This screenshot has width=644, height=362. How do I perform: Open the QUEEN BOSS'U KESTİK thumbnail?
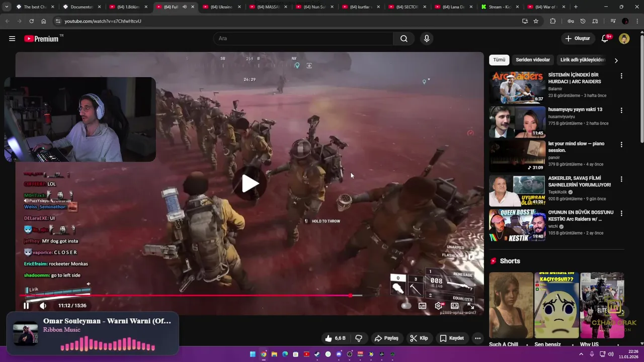coord(517,225)
